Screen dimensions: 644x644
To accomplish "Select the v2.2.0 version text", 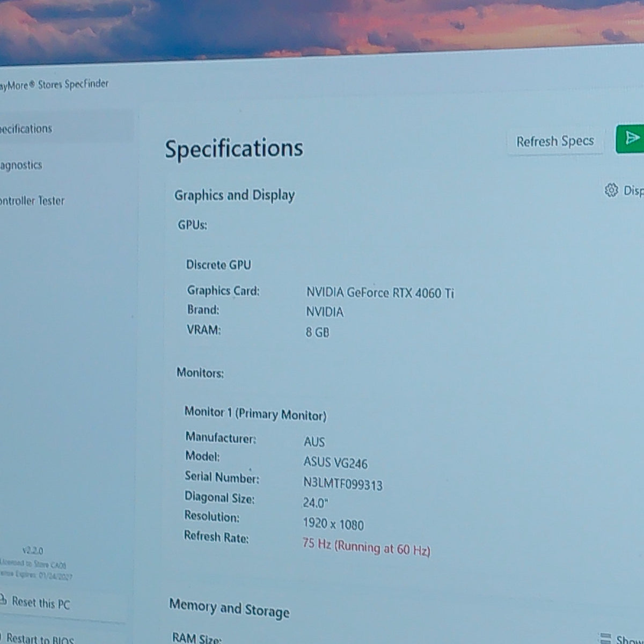I will 33,551.
